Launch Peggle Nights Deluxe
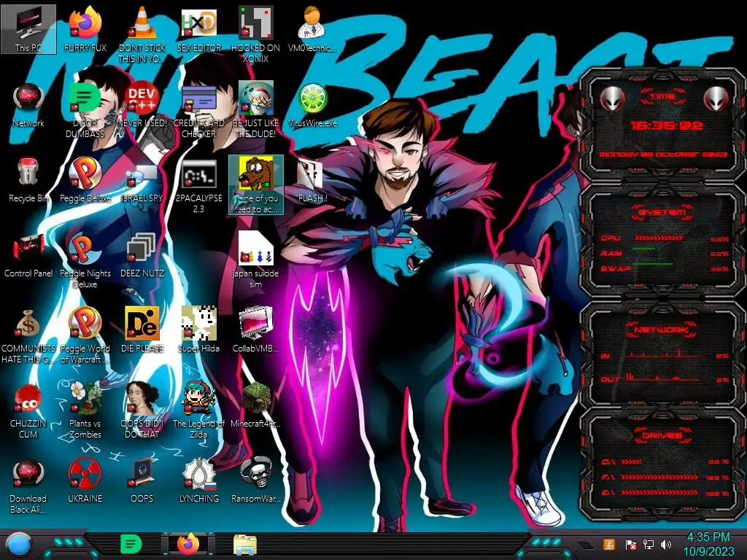Viewport: 747px width, 560px height. click(85, 261)
